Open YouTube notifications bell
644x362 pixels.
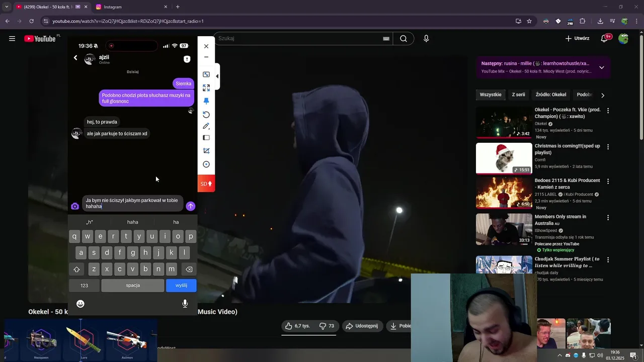[x=605, y=39]
